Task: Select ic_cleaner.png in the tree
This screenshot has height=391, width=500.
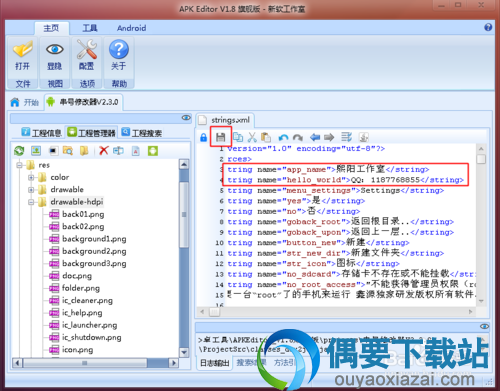Action: 87,301
